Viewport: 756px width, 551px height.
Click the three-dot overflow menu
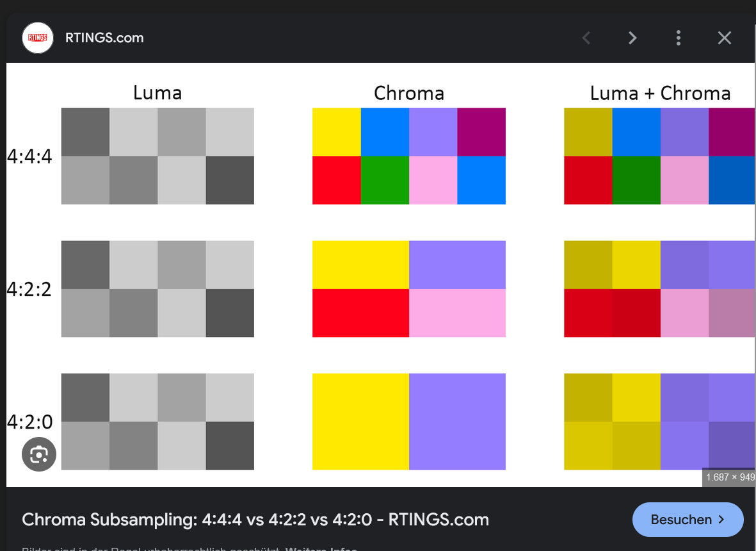pyautogui.click(x=678, y=38)
